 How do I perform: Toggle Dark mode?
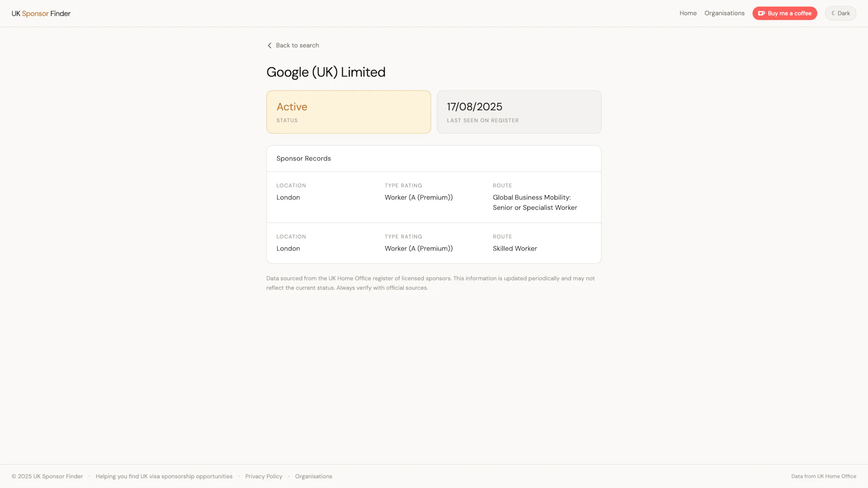click(x=840, y=14)
